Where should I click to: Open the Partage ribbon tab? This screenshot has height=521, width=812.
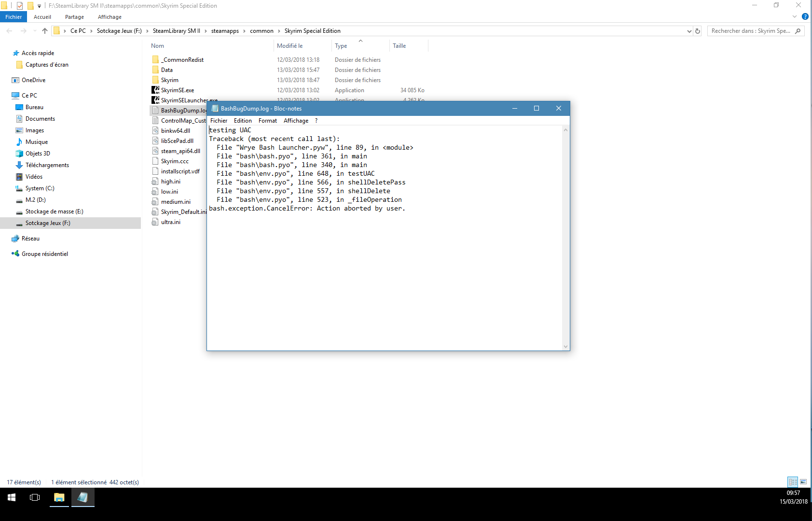[74, 17]
